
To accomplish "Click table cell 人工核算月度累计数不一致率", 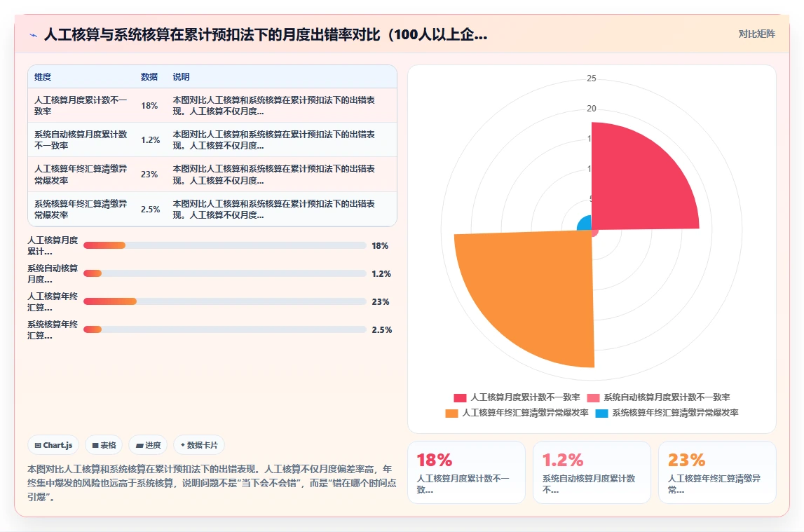I will pyautogui.click(x=81, y=105).
